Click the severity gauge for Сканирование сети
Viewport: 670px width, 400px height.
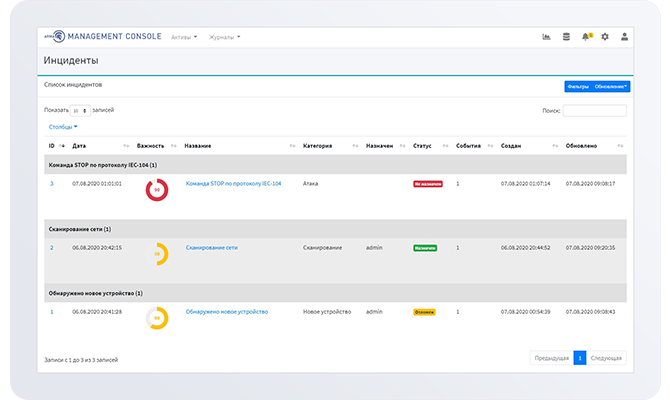pos(156,253)
